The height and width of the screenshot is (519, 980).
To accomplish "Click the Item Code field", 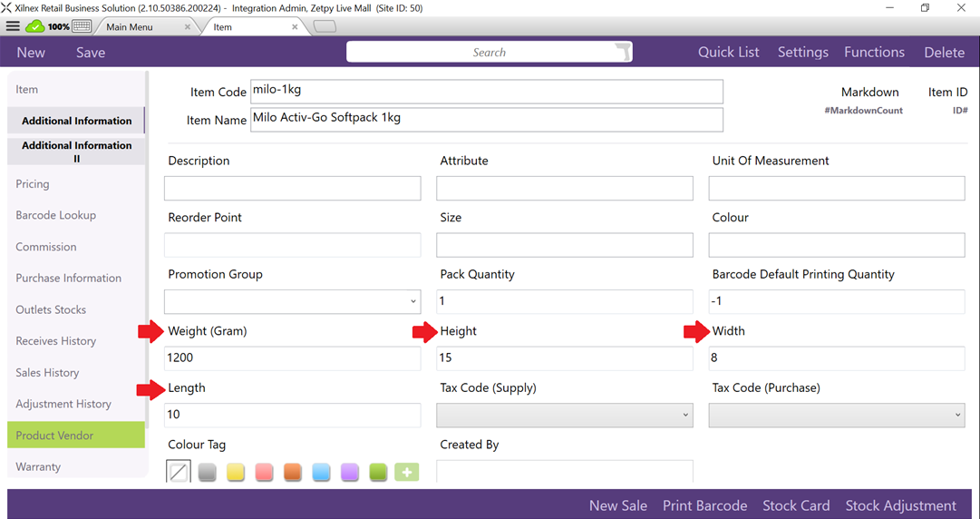I will coord(487,92).
